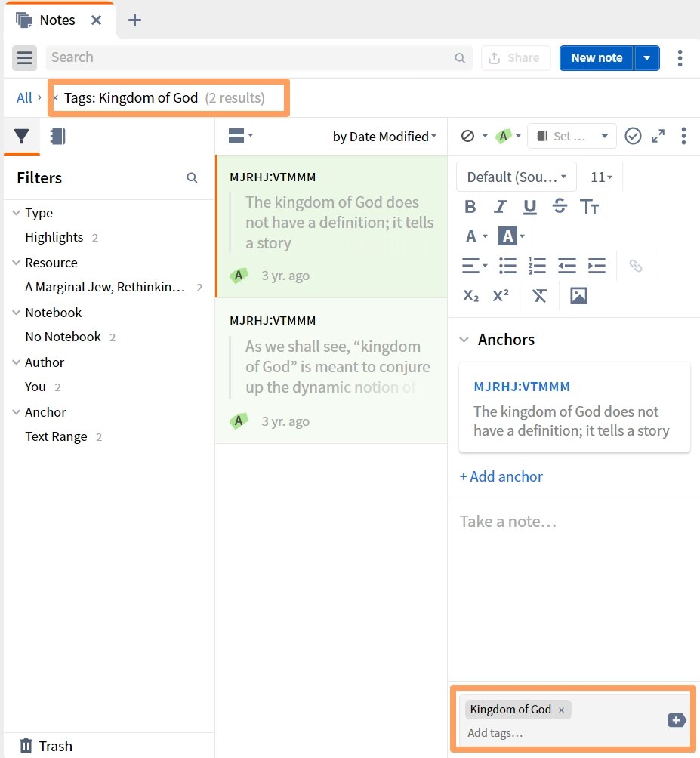Viewport: 700px width, 758px height.
Task: Open the text alignment dropdown
Action: (x=475, y=266)
